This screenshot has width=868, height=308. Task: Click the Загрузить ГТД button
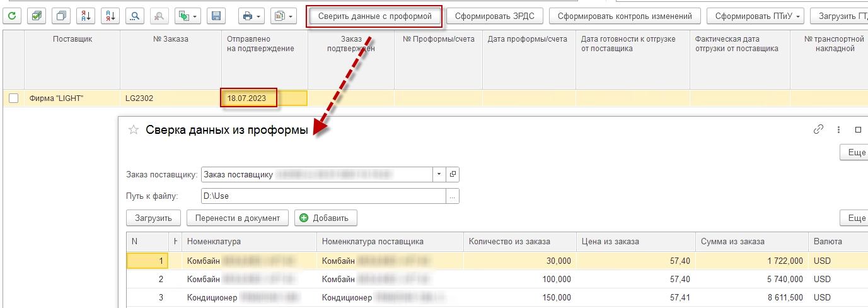(840, 15)
